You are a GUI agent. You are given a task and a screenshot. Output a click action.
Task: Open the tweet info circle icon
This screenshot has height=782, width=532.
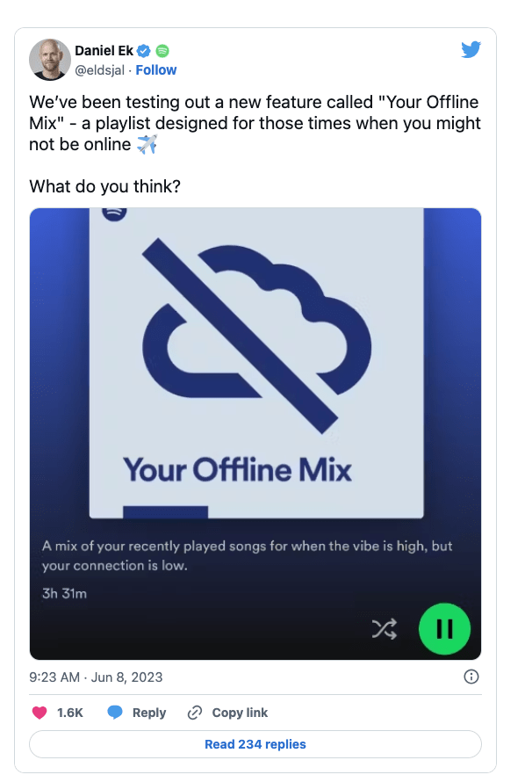pos(471,677)
